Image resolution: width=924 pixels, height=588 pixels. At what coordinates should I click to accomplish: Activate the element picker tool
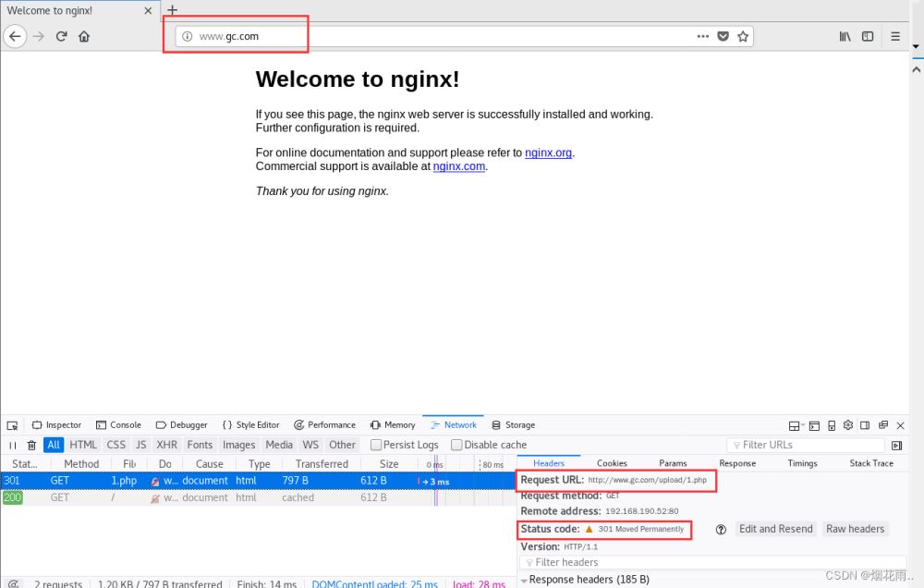pyautogui.click(x=12, y=425)
